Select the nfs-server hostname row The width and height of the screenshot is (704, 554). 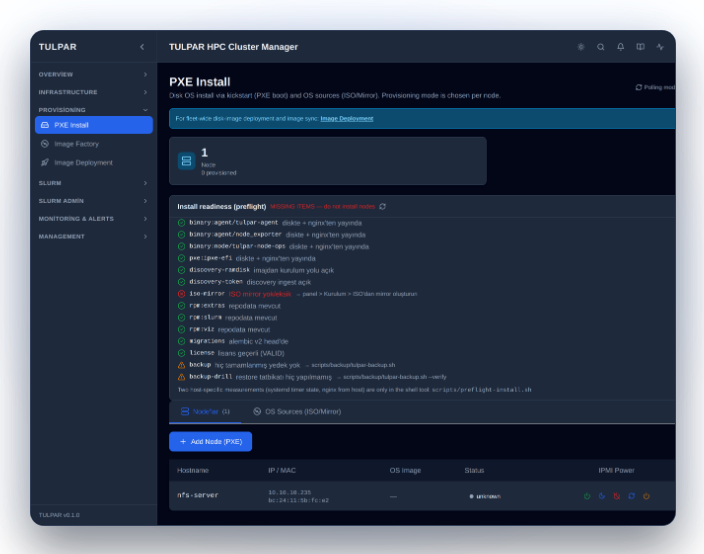(x=422, y=496)
